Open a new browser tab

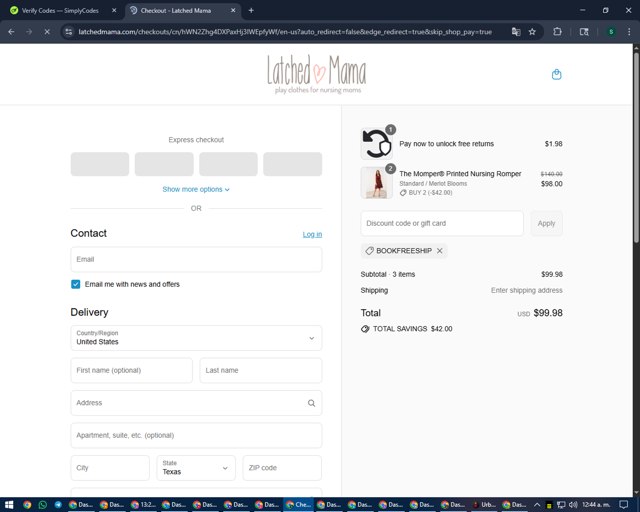(x=251, y=11)
